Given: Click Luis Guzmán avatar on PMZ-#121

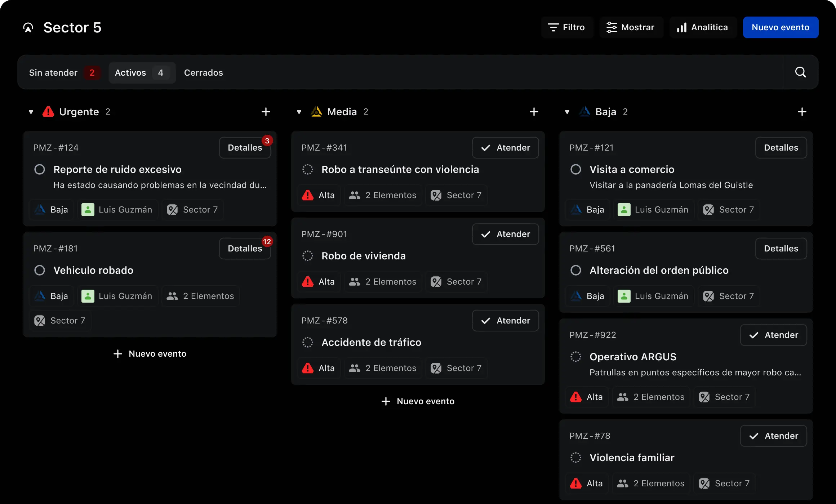Looking at the screenshot, I should 624,210.
